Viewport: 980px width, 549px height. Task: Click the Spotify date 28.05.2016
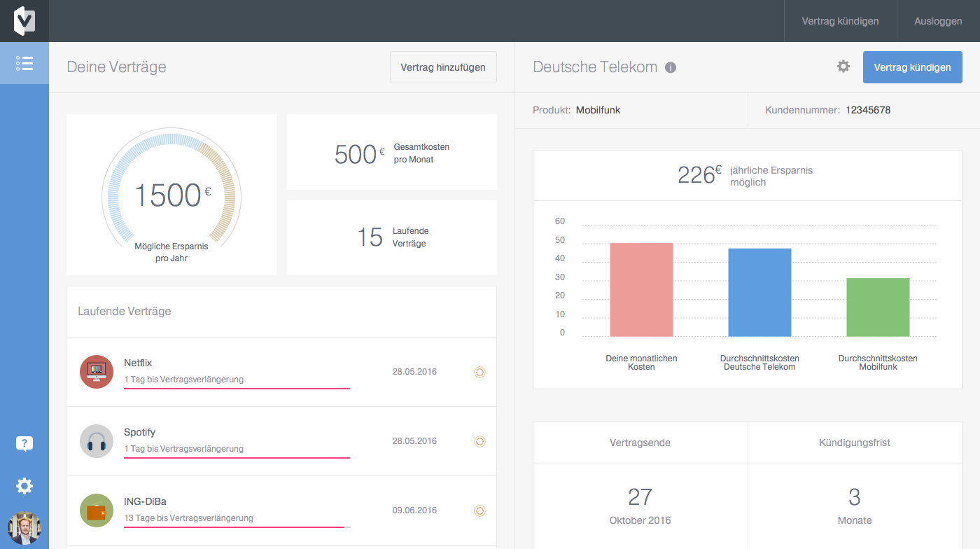click(414, 441)
